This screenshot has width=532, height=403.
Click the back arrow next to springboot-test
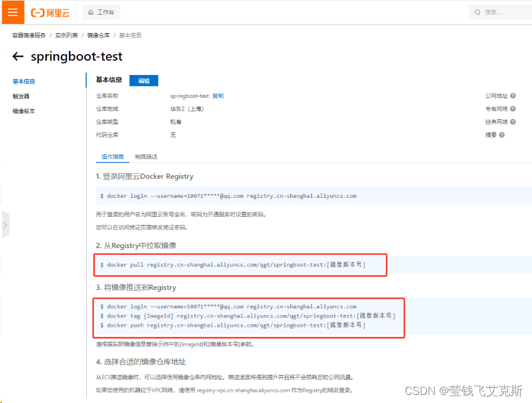pos(18,57)
